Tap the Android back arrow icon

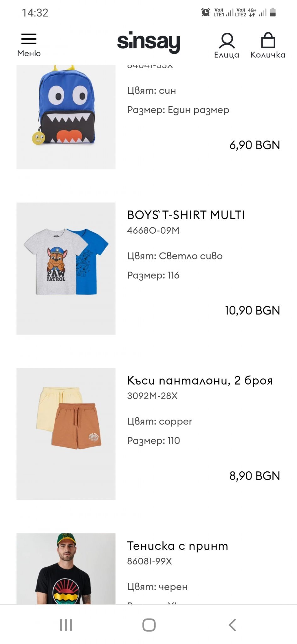(232, 625)
